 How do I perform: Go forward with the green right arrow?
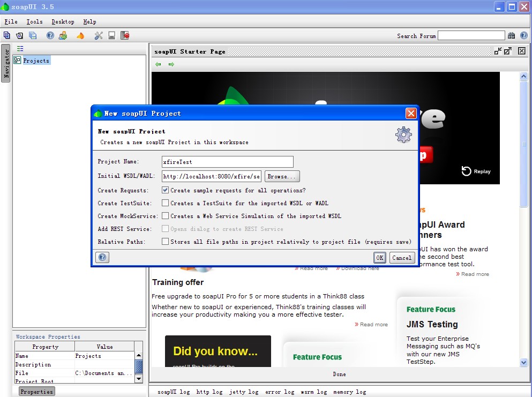pos(171,64)
